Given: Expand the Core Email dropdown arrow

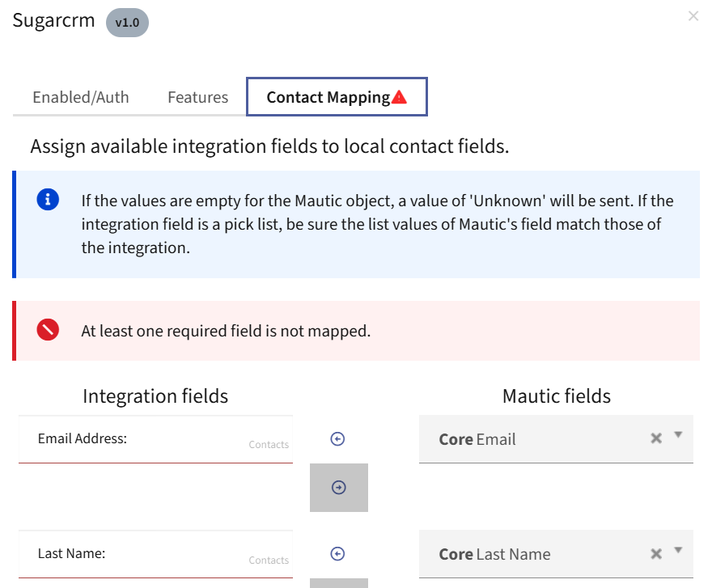Looking at the screenshot, I should (678, 435).
